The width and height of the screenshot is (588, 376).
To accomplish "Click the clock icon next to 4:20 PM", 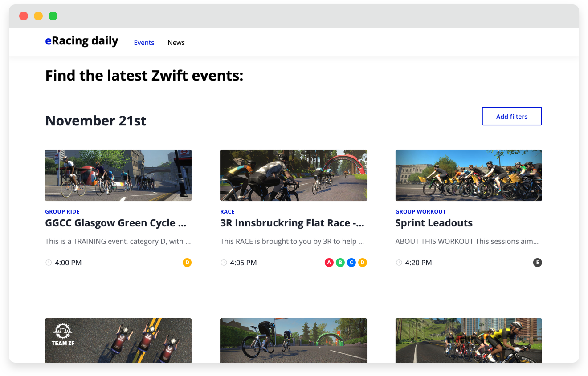I will pos(399,263).
